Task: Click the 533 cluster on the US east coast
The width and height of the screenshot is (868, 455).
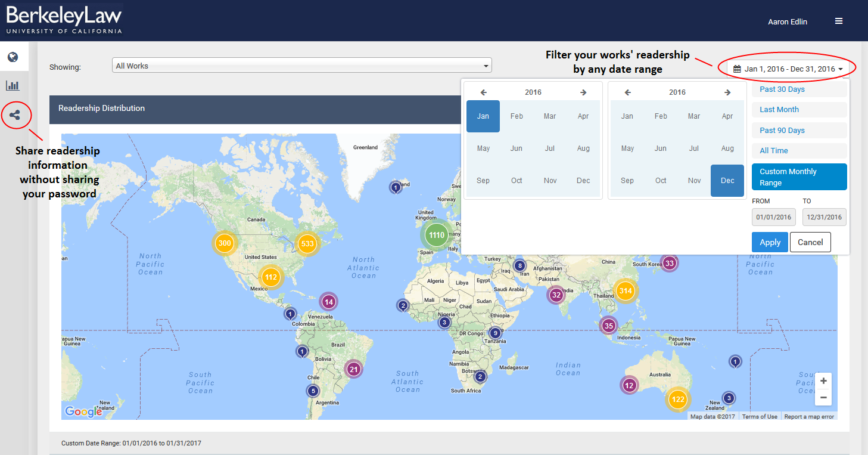Action: tap(307, 243)
